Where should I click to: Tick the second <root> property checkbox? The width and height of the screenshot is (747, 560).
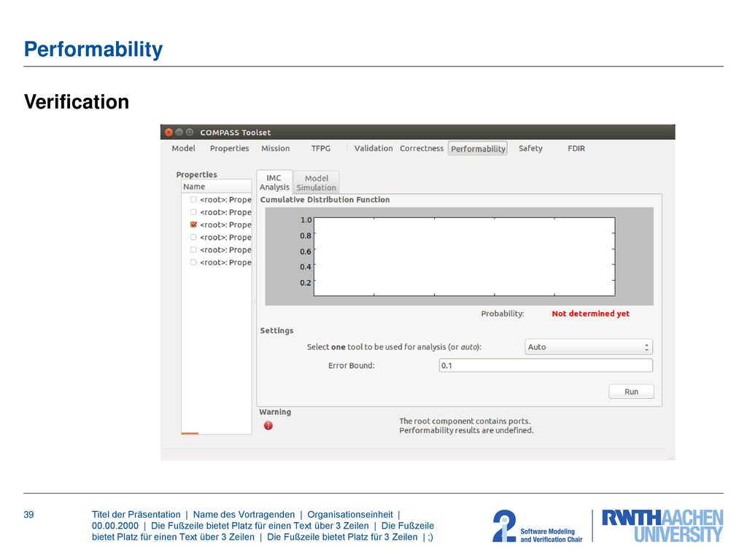point(193,212)
